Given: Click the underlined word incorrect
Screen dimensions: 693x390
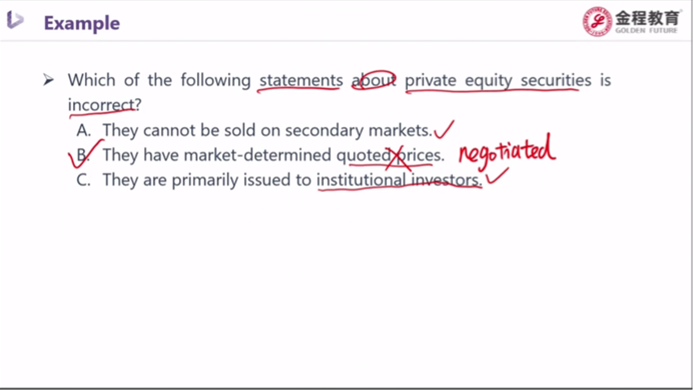Looking at the screenshot, I should click(x=101, y=105).
